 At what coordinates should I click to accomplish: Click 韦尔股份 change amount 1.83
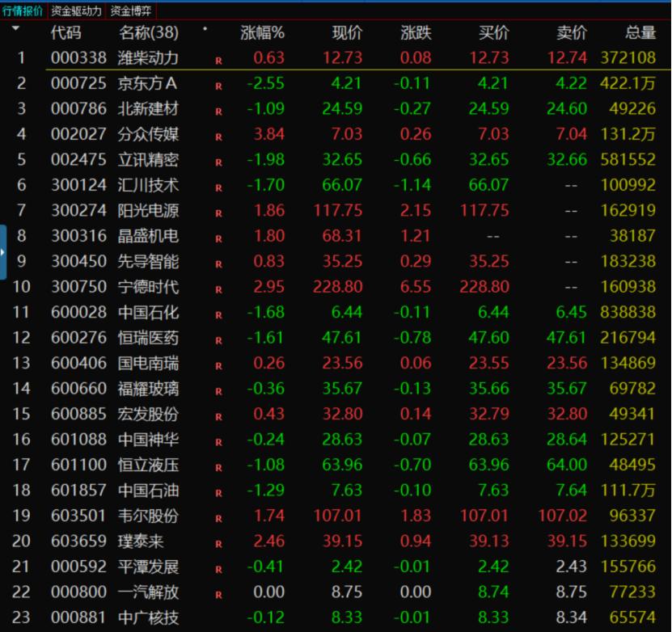tap(416, 516)
